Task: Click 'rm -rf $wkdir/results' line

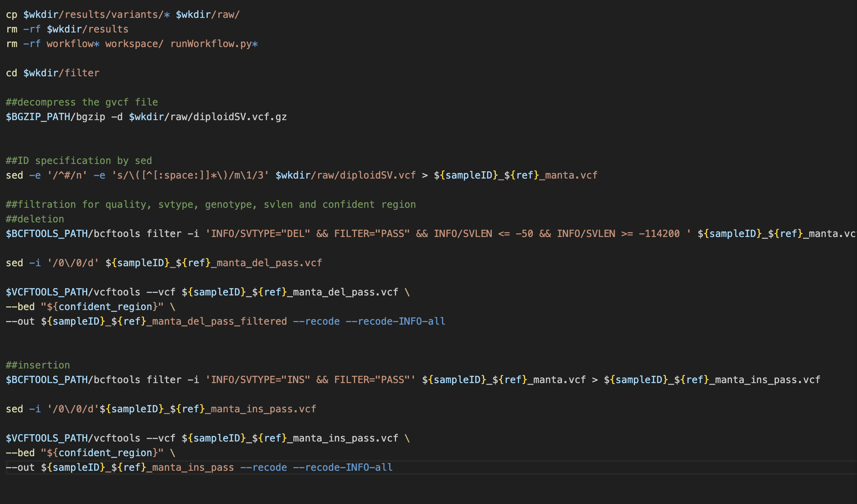Action: [67, 29]
